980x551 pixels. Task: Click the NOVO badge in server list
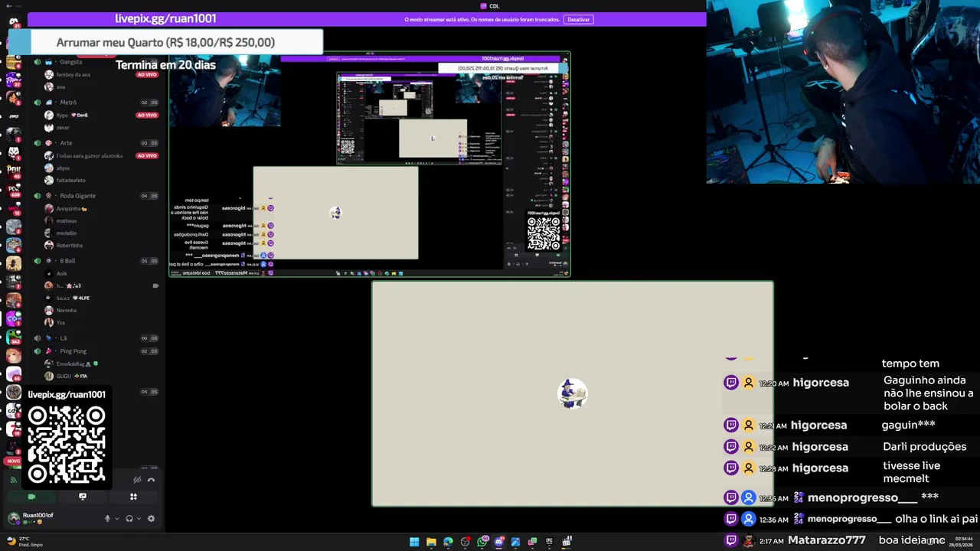(x=13, y=461)
